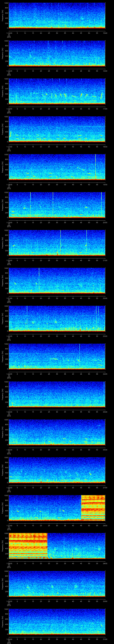Click the 30 second tick below the 1:25:00 panel
114x644 pixels.
tap(57, 450)
